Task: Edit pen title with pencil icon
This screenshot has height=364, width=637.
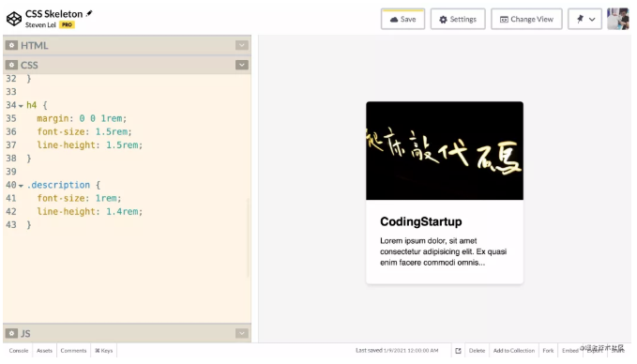Action: pyautogui.click(x=89, y=13)
